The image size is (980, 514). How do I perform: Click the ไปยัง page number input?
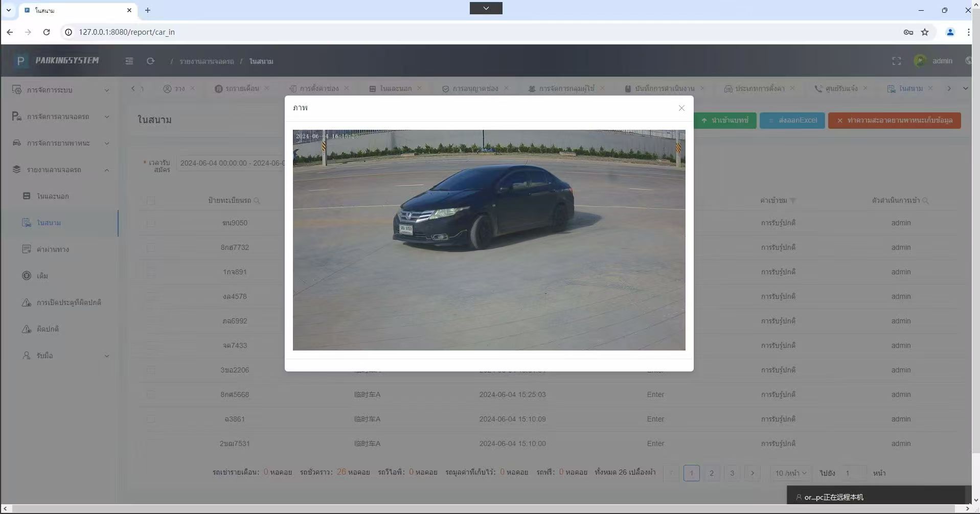click(854, 473)
